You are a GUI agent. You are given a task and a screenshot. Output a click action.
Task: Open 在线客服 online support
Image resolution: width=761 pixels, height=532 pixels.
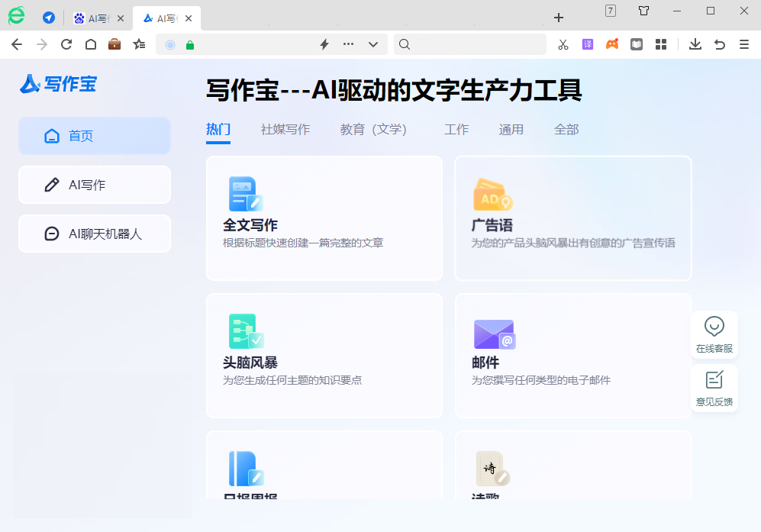pyautogui.click(x=714, y=335)
